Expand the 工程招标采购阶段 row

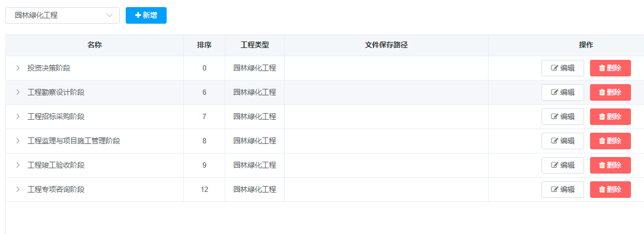18,117
